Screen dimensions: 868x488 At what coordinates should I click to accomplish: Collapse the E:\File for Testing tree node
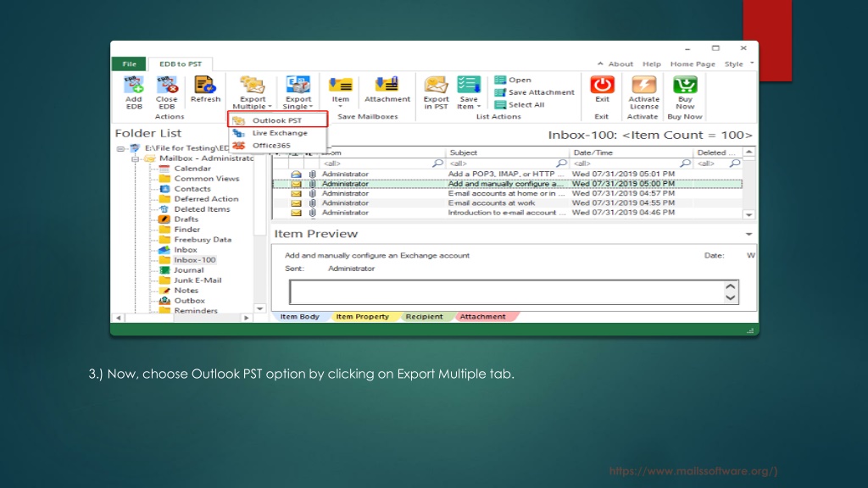tap(120, 148)
